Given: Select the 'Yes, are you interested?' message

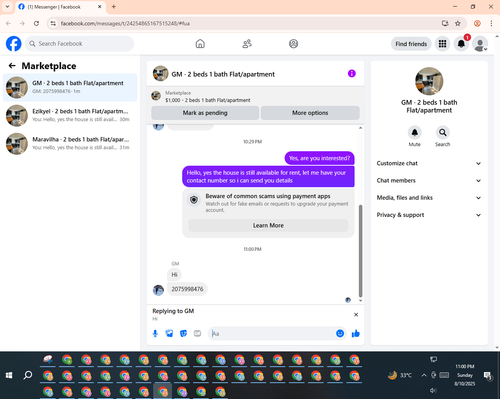Looking at the screenshot, I should click(x=319, y=158).
